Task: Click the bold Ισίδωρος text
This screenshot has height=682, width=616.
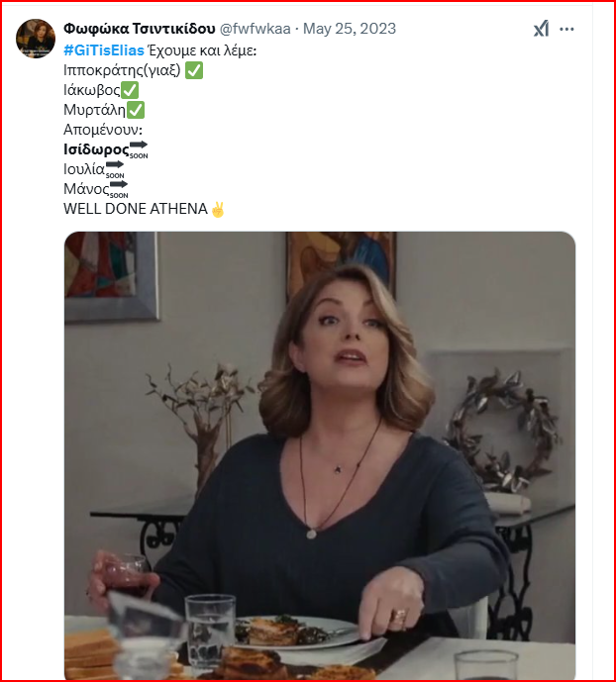Action: point(95,149)
